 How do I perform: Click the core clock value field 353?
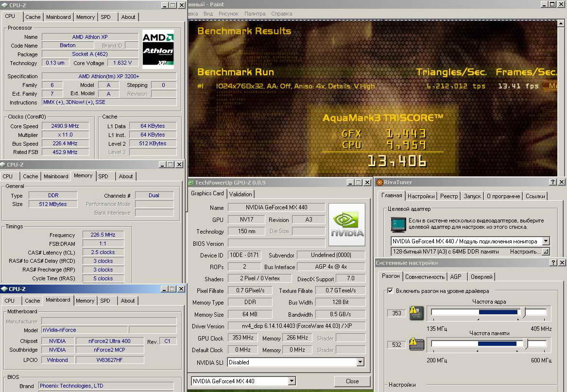[x=396, y=313]
